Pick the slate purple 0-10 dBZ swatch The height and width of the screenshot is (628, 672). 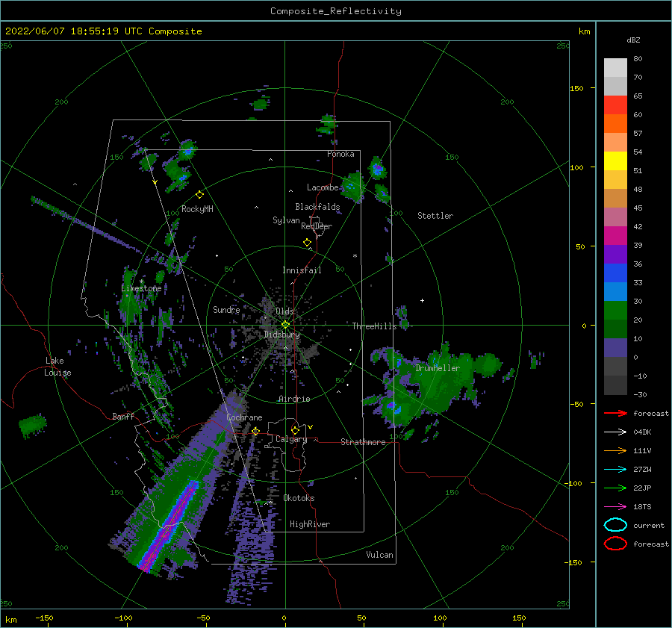[x=615, y=348]
